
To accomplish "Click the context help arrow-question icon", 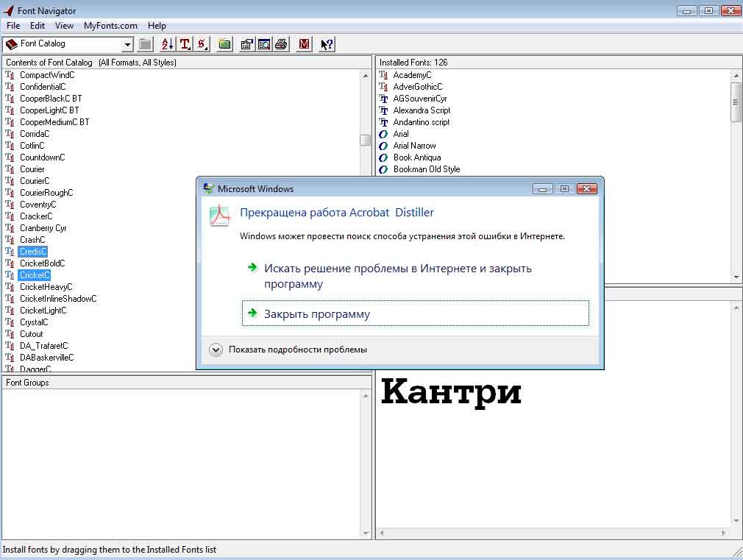I will tap(327, 45).
